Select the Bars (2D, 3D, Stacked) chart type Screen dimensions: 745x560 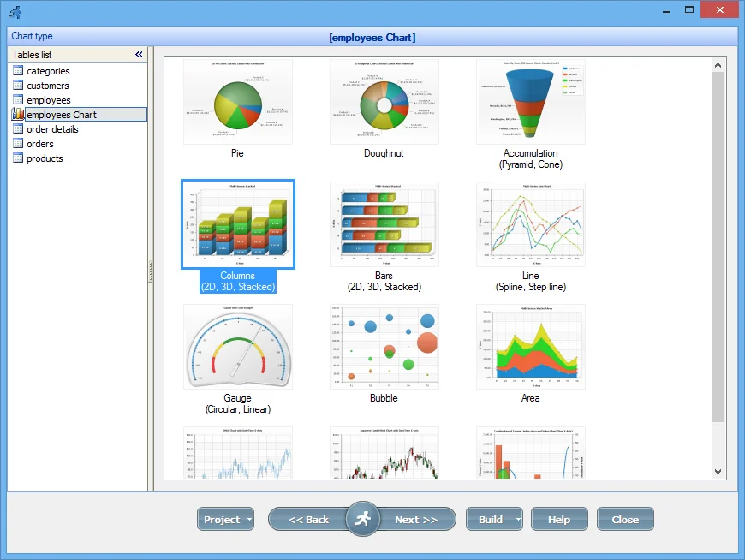384,223
